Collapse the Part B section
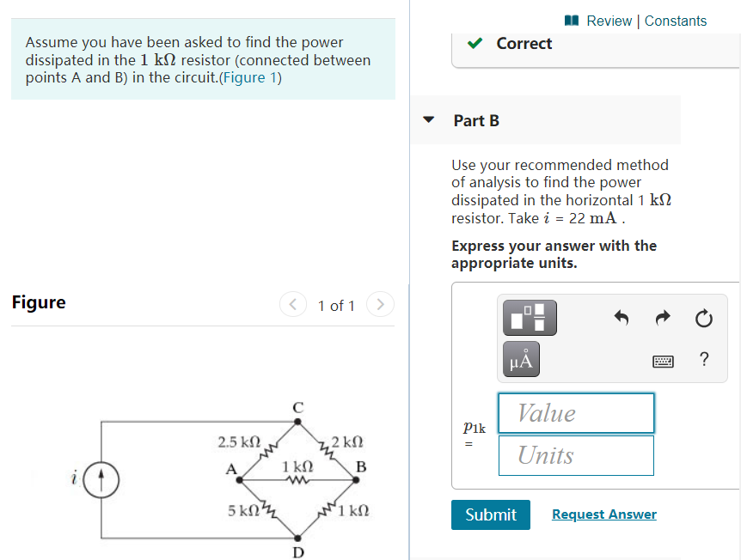Viewport: 741px width, 560px height. 428,120
